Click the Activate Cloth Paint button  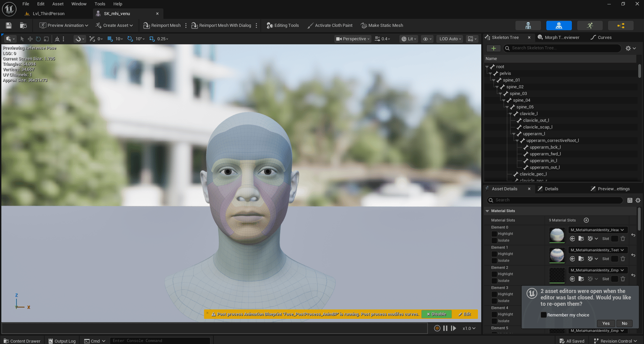(x=330, y=26)
